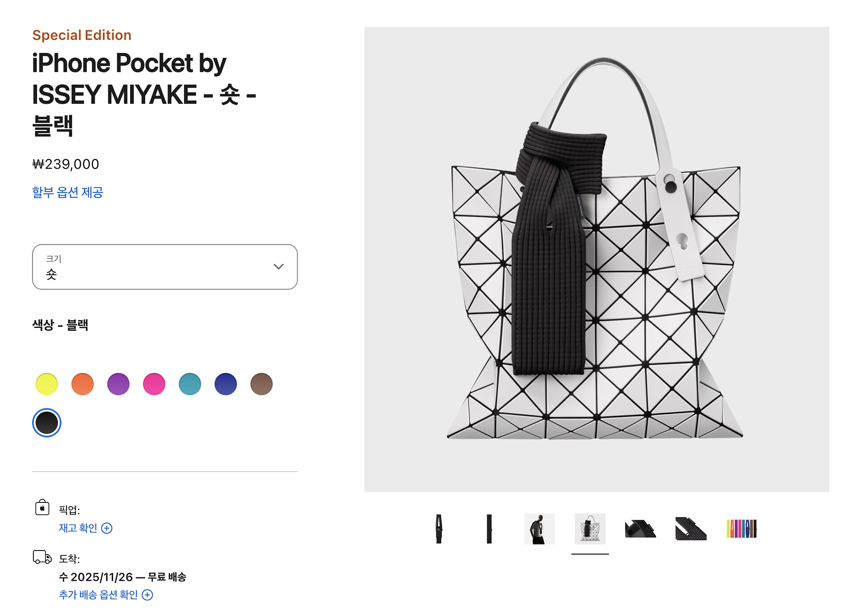Select the black color option
This screenshot has width=855, height=616.
[47, 423]
